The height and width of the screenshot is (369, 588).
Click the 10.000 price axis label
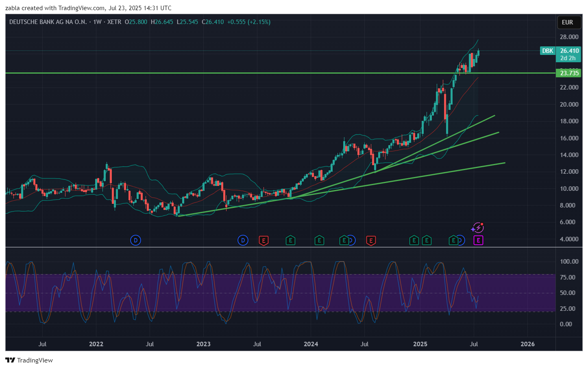pyautogui.click(x=569, y=189)
